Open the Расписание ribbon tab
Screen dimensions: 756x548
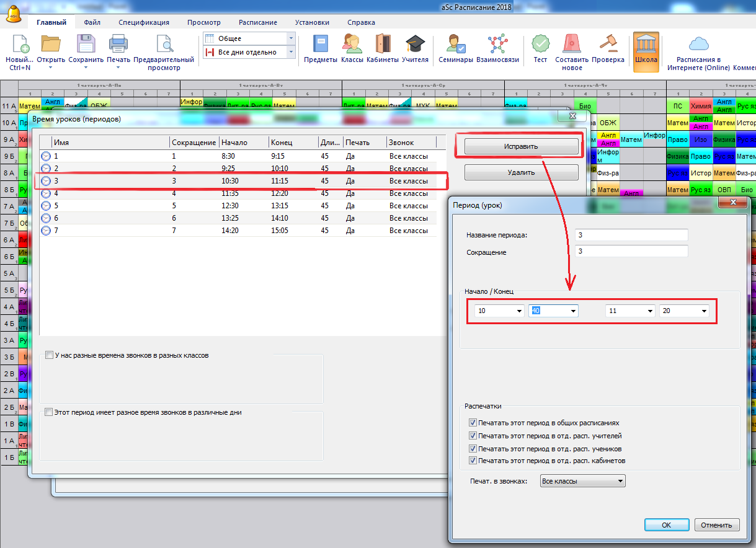(257, 22)
